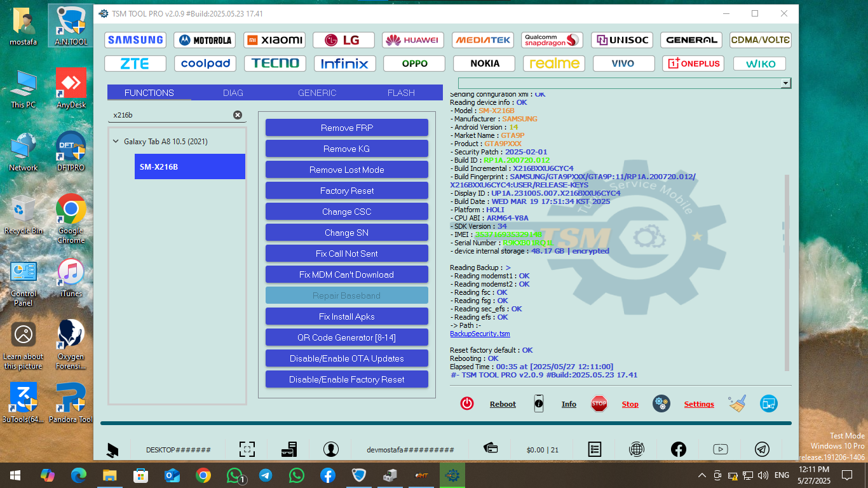Select the MediaTek chipset logo

pos(483,40)
